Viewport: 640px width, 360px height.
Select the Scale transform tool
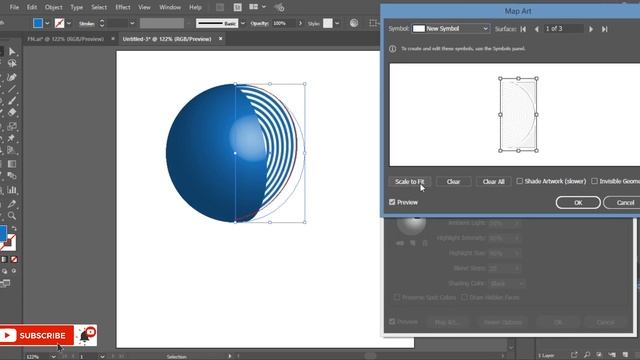[x=12, y=126]
